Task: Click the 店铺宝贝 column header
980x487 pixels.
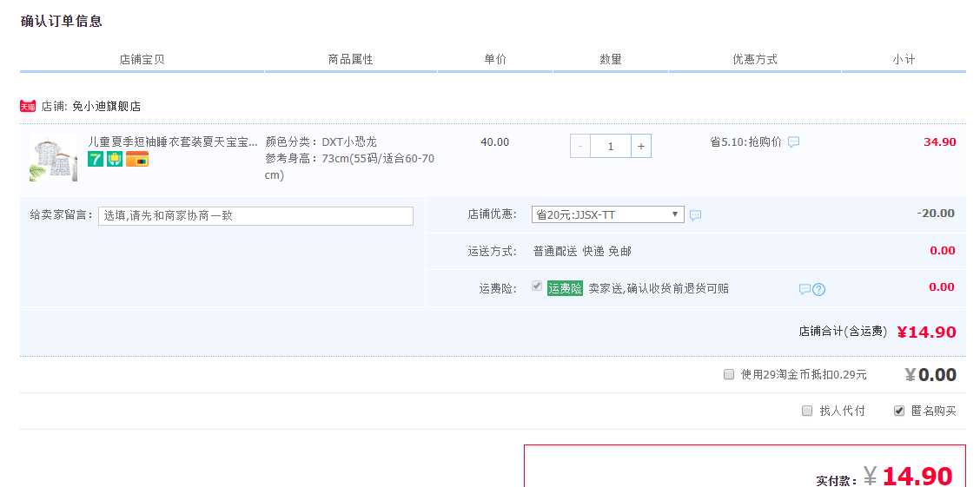Action: click(142, 59)
